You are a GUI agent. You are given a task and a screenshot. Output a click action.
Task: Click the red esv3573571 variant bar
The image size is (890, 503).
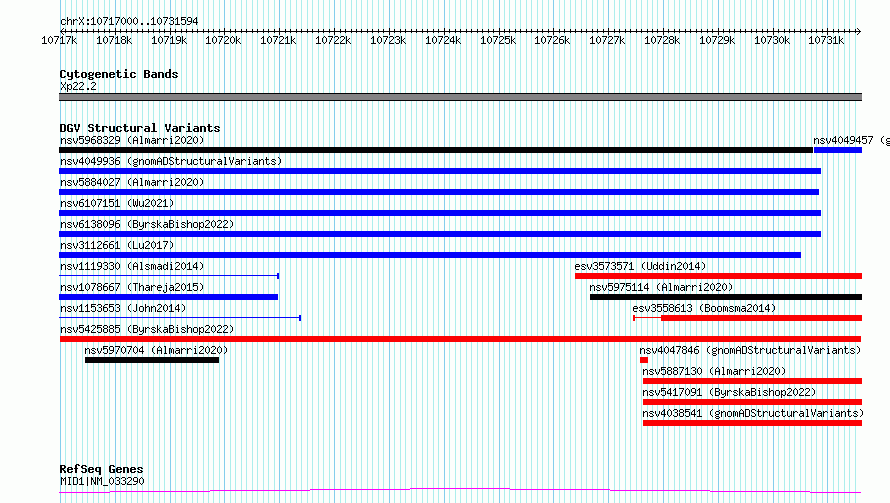point(718,276)
